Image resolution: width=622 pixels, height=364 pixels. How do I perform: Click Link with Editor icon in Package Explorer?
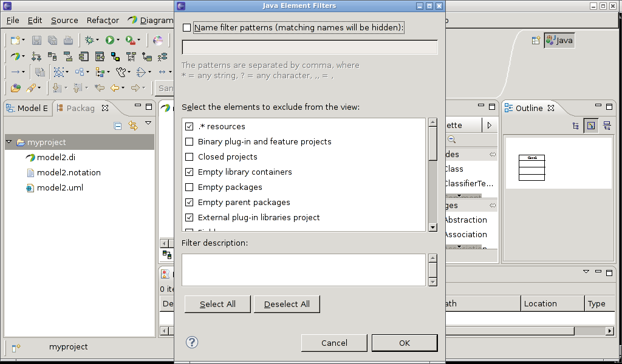pyautogui.click(x=133, y=126)
